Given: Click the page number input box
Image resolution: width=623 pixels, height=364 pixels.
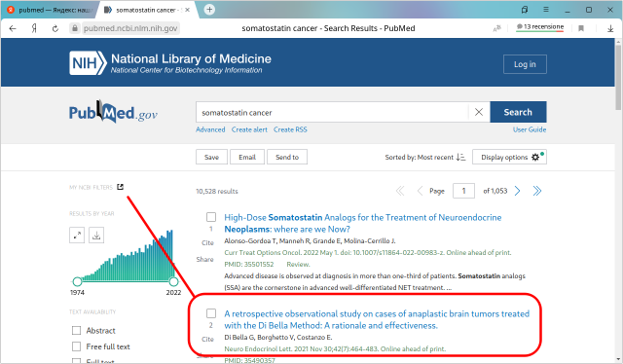Looking at the screenshot, I should [x=463, y=191].
